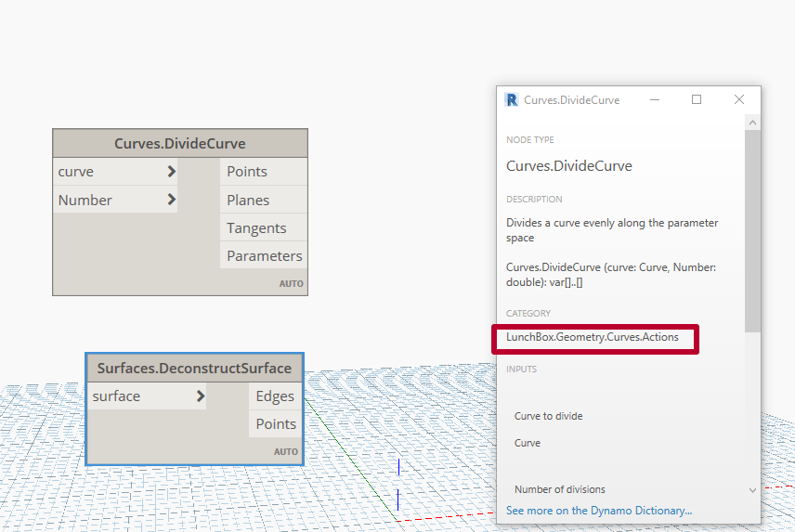Open lacing AUTO on DeconstructSurface node
795x532 pixels.
click(x=286, y=451)
